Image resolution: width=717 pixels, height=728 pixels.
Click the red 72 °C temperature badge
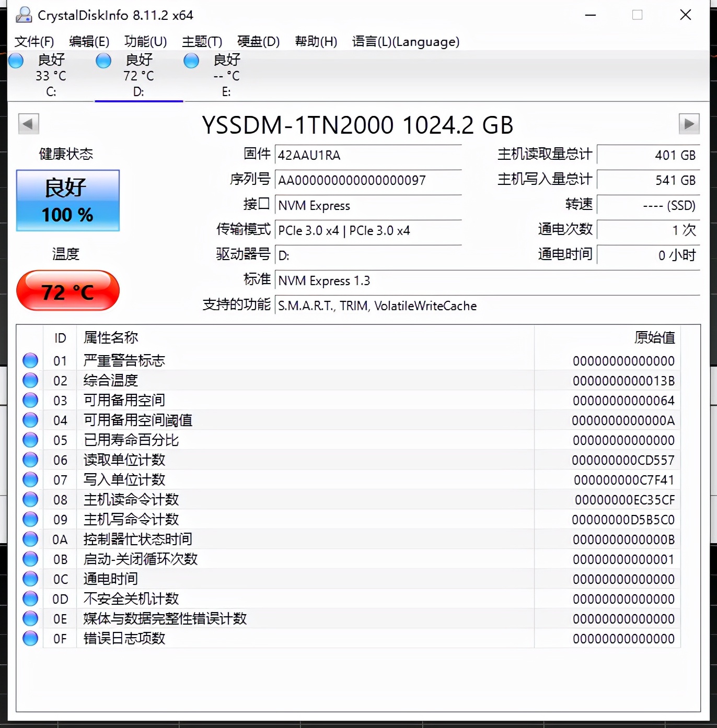point(67,291)
